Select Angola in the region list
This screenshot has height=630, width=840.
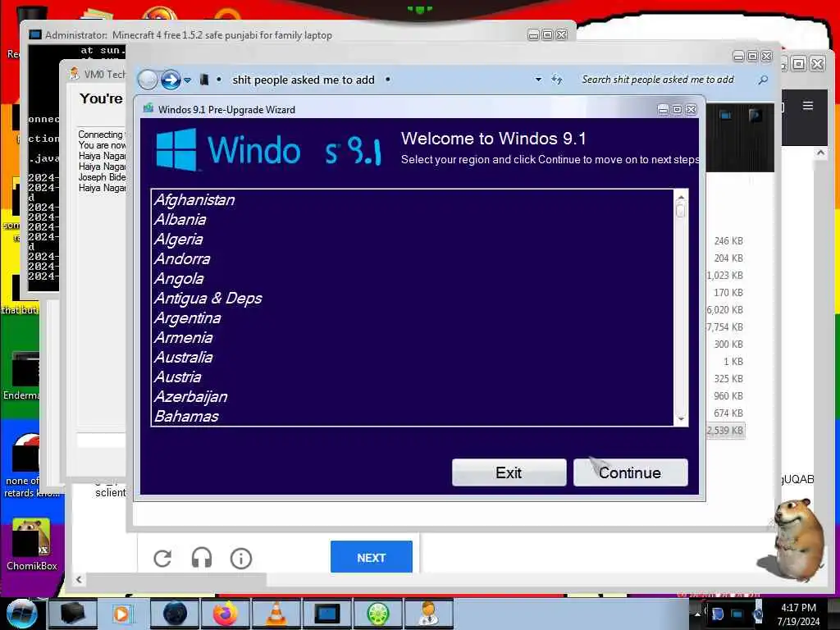pos(412,279)
